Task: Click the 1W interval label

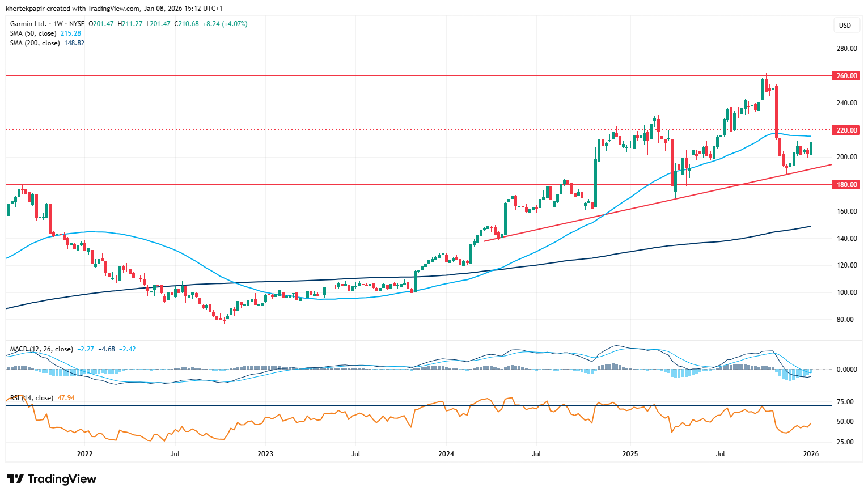Action: (58, 24)
